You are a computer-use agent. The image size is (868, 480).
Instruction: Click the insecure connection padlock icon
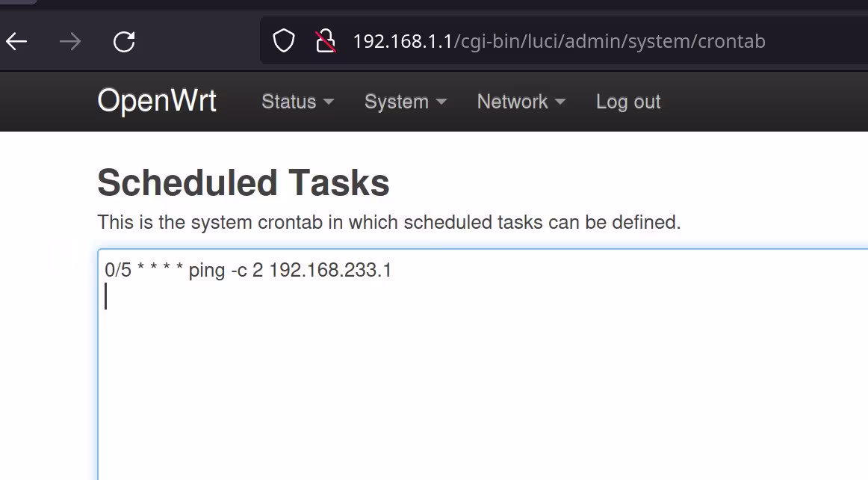click(326, 41)
